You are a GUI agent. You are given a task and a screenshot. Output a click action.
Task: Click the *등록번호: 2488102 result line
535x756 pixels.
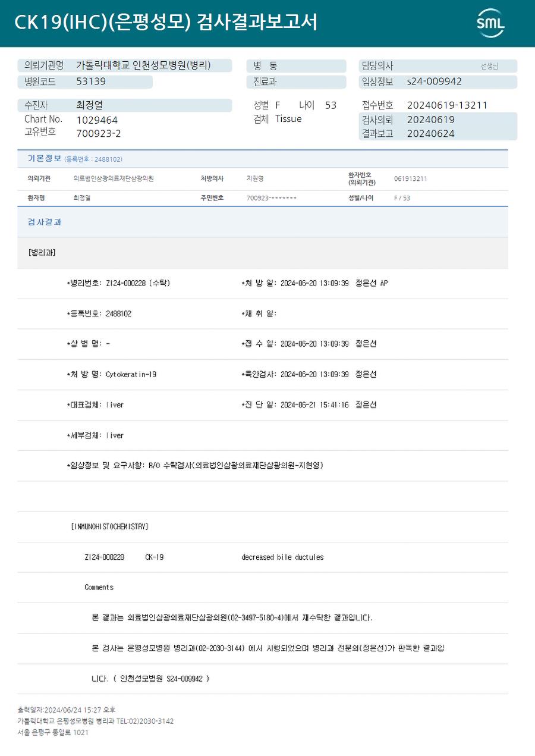point(99,313)
